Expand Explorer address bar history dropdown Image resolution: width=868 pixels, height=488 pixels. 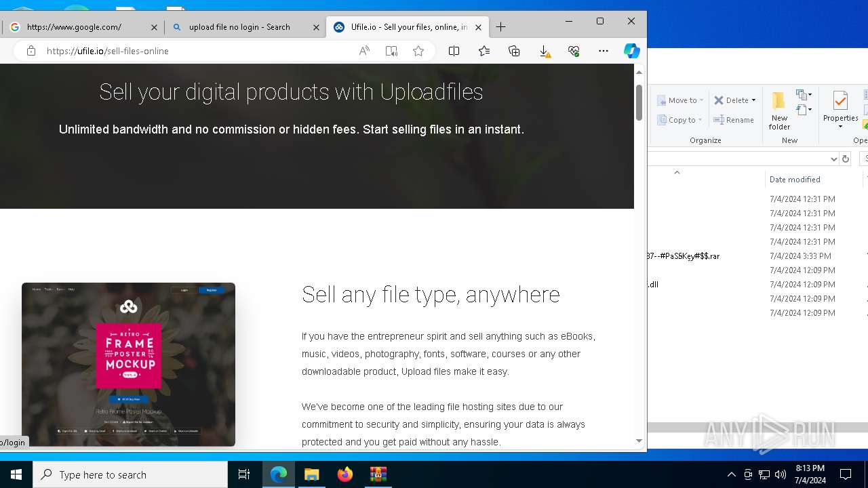834,159
